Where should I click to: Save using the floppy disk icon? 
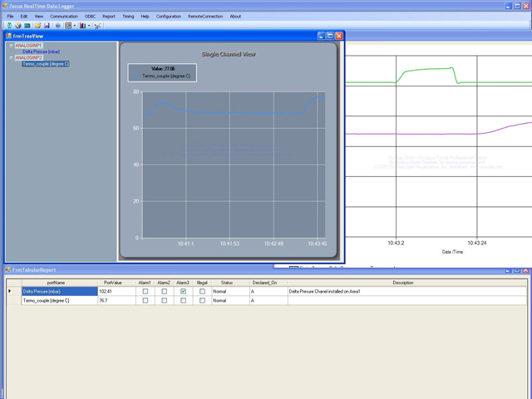(x=47, y=26)
